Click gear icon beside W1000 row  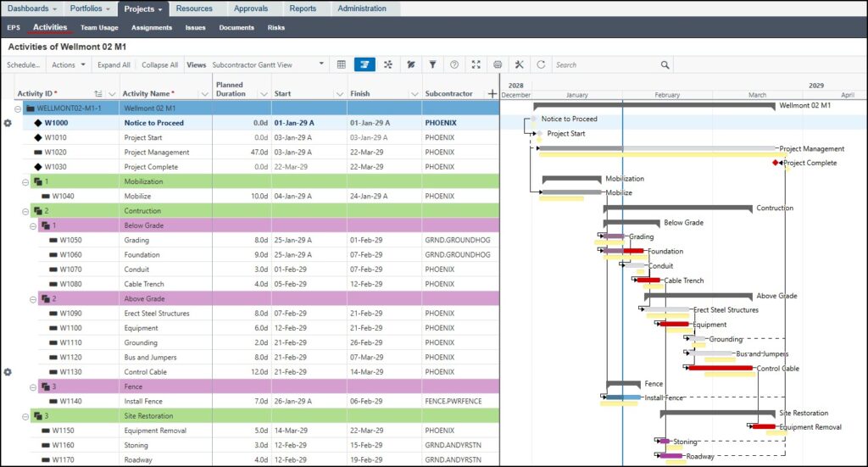pos(8,123)
